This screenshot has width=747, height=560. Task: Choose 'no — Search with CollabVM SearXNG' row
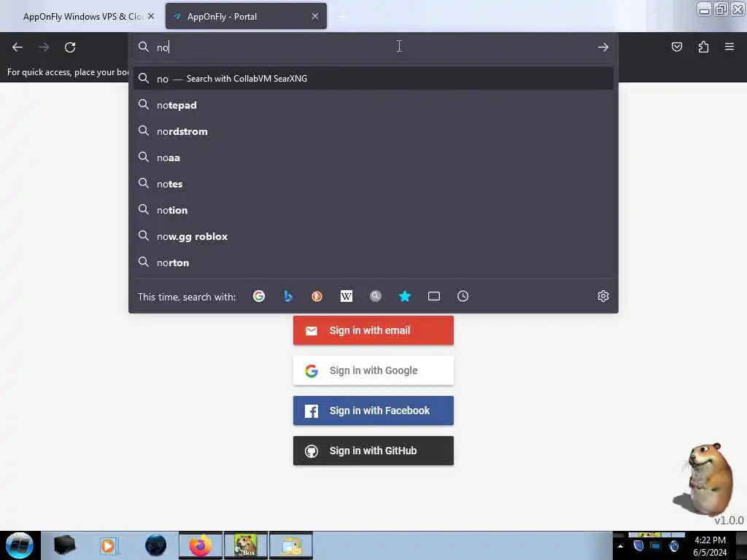click(373, 79)
